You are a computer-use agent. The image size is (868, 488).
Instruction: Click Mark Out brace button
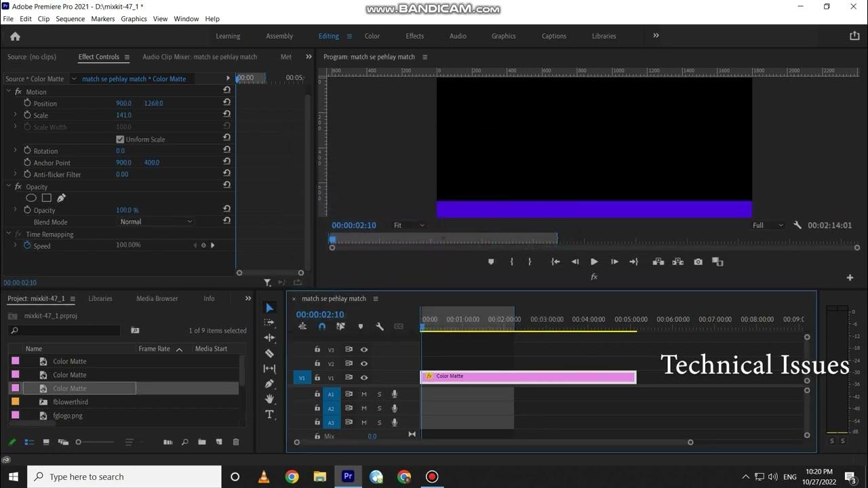(x=530, y=262)
